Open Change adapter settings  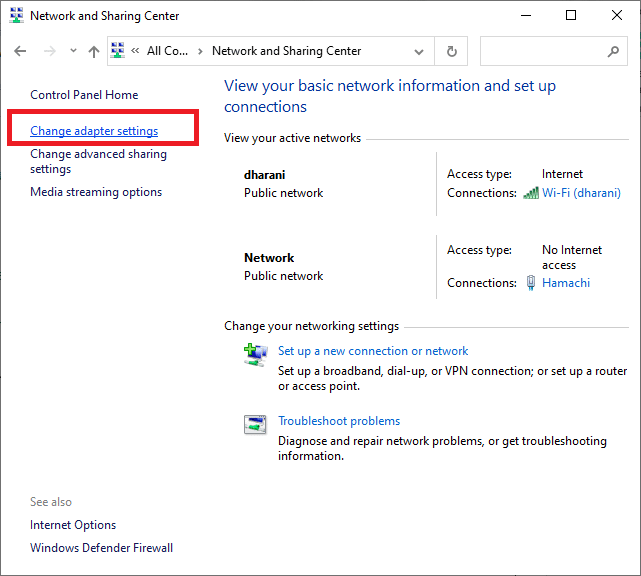pyautogui.click(x=94, y=131)
